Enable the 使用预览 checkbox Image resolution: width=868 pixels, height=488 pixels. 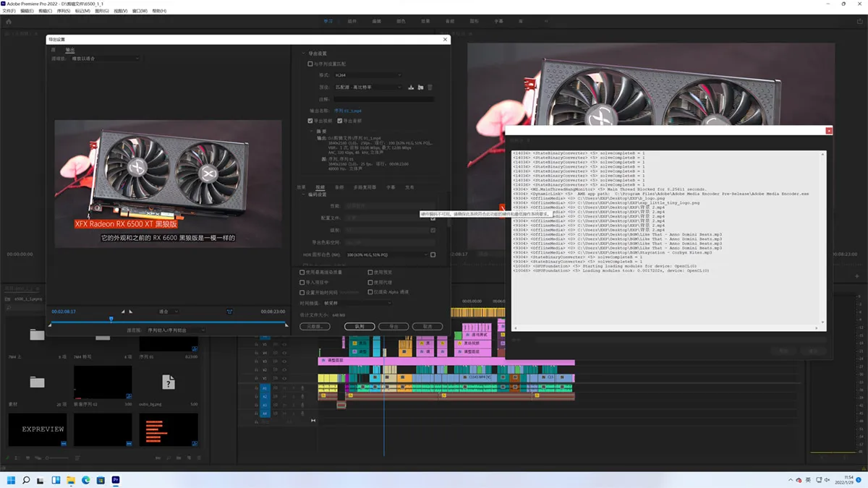pyautogui.click(x=370, y=273)
